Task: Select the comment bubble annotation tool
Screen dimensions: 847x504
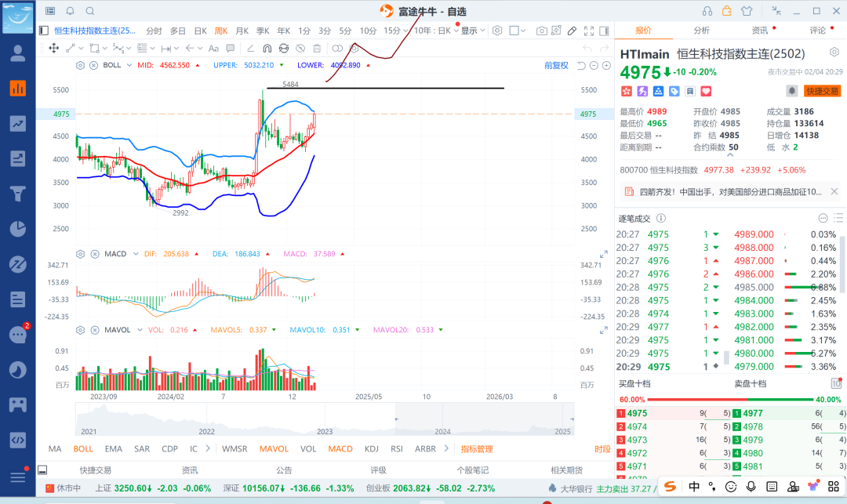Action: tap(230, 48)
